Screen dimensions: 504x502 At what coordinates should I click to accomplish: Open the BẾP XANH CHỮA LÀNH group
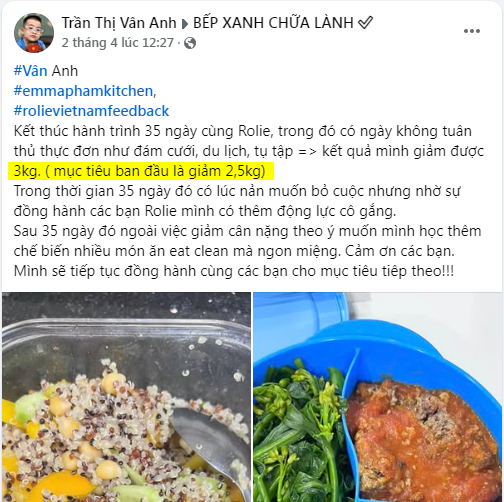click(273, 23)
